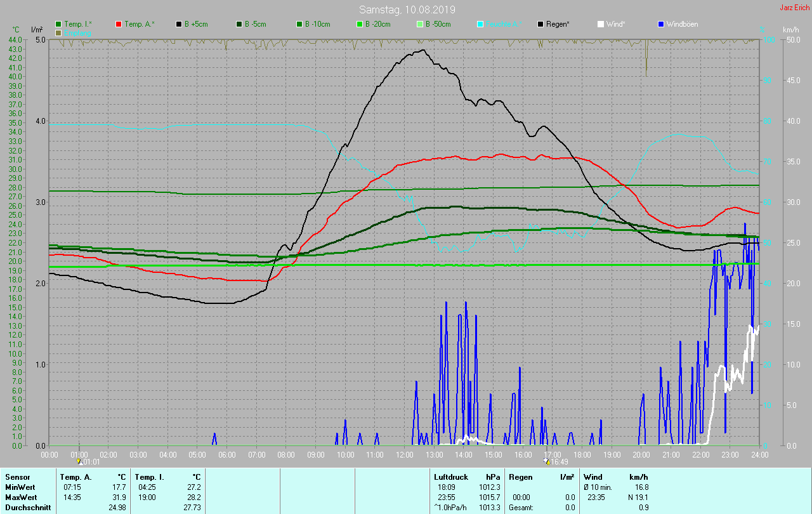Click the chart title Samstag, 10.08.2019
Image resolution: width=812 pixels, height=514 pixels.
(407, 10)
